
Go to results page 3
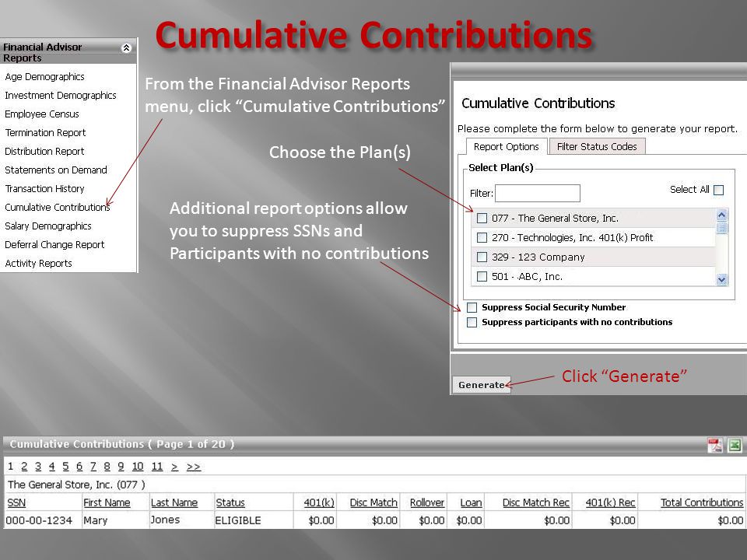coord(38,467)
